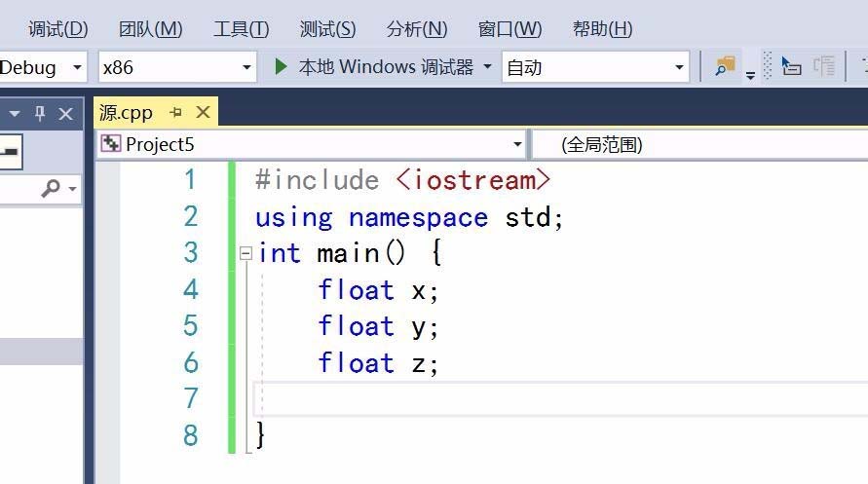Collapse the main function block

(245, 253)
